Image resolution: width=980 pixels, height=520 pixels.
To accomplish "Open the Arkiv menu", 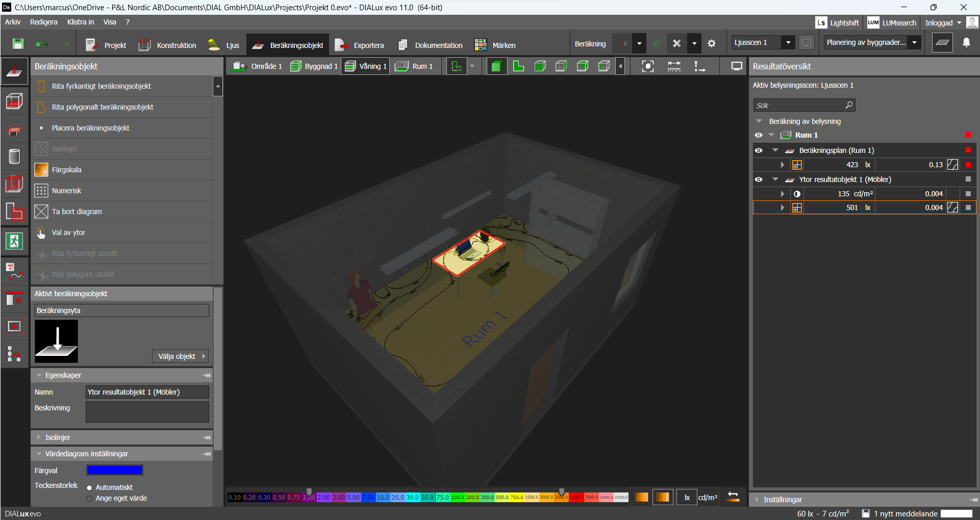I will [13, 22].
